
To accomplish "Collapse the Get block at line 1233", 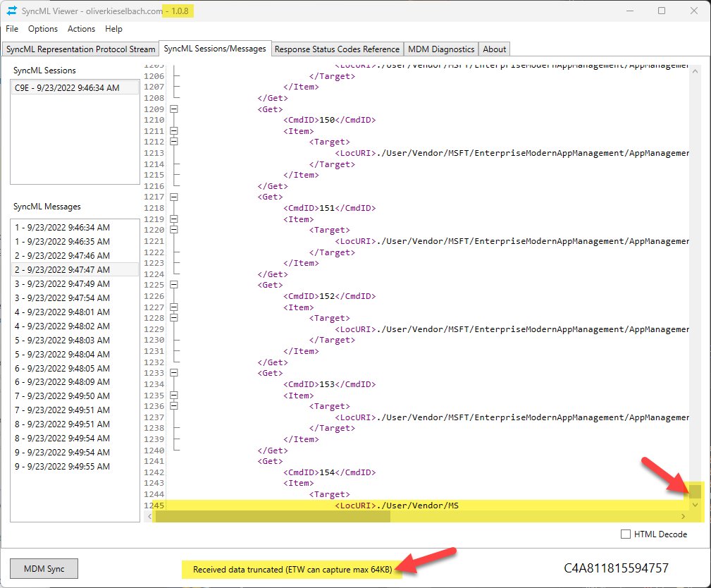I will (174, 372).
